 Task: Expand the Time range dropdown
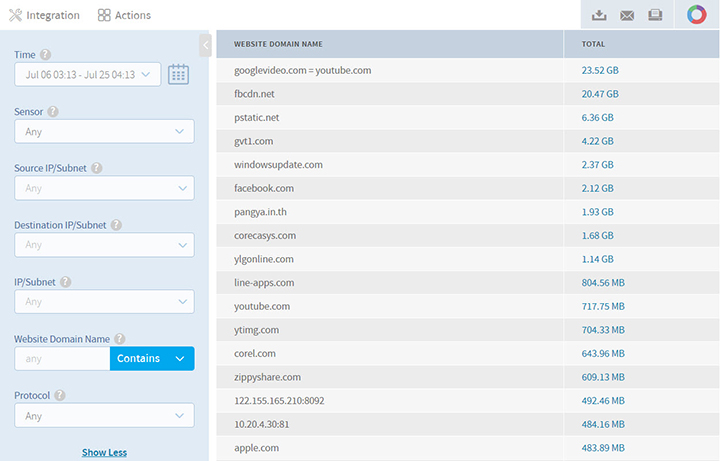[88, 74]
